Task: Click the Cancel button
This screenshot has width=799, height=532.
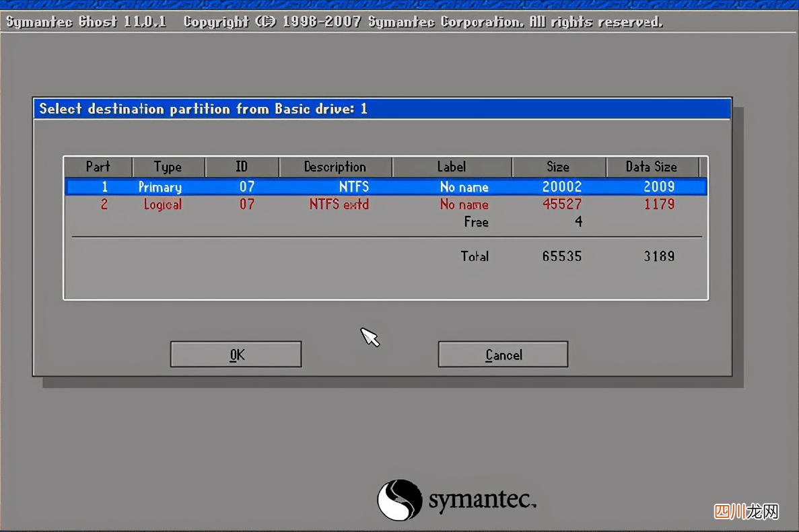Action: click(x=503, y=354)
